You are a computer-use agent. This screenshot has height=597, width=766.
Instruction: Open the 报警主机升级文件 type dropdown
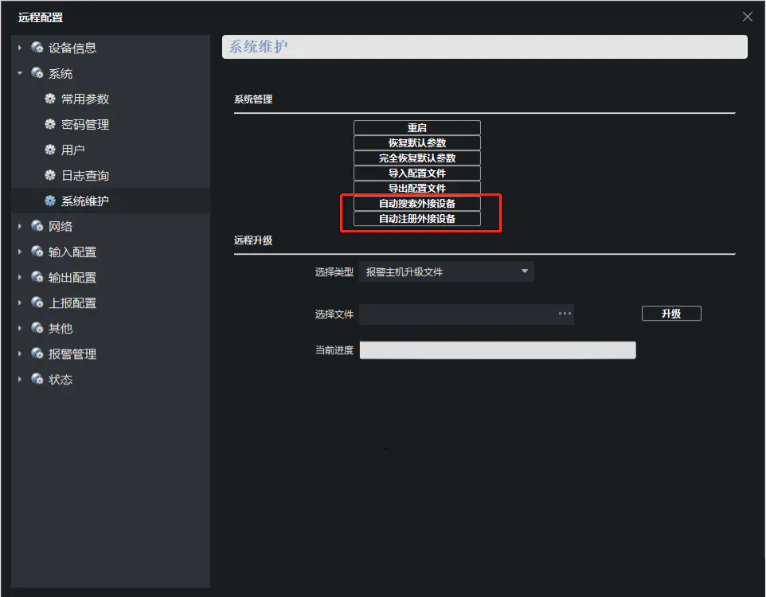pos(445,271)
